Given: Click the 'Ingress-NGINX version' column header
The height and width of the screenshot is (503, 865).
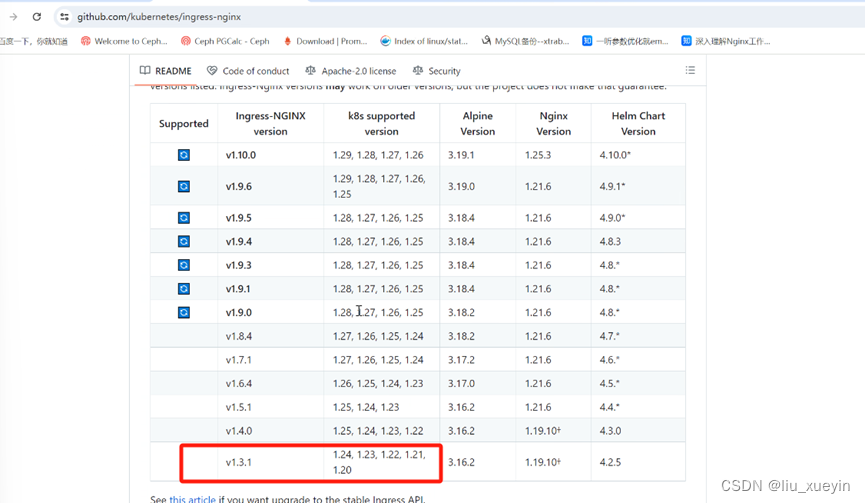Looking at the screenshot, I should tap(270, 124).
